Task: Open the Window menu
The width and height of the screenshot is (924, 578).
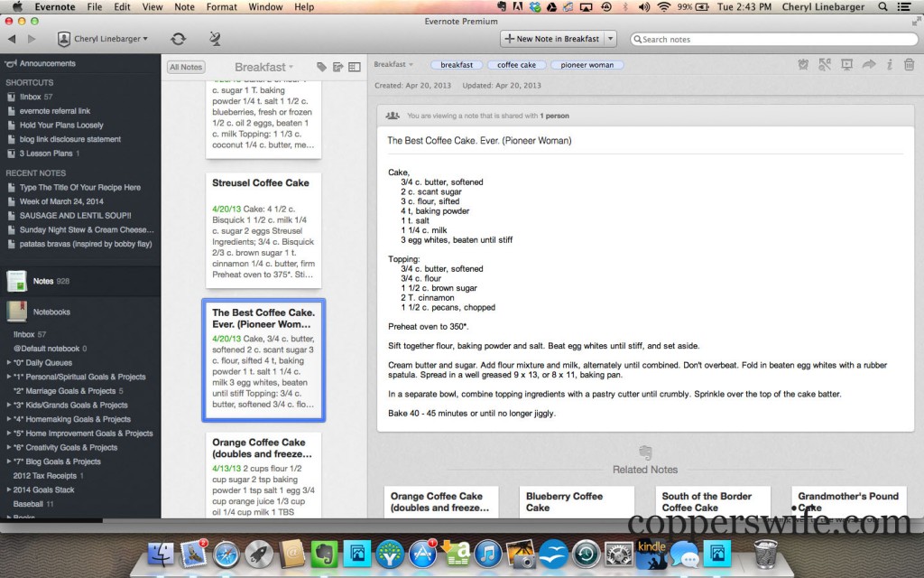Action: (265, 7)
